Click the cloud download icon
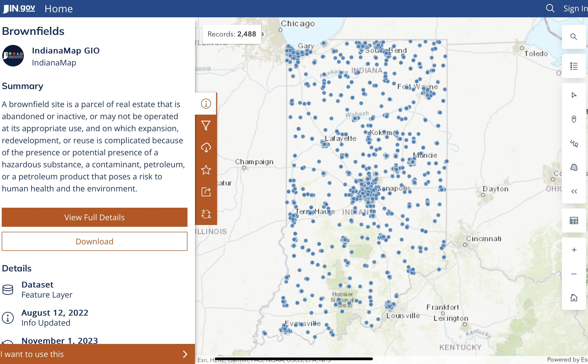 coord(206,148)
